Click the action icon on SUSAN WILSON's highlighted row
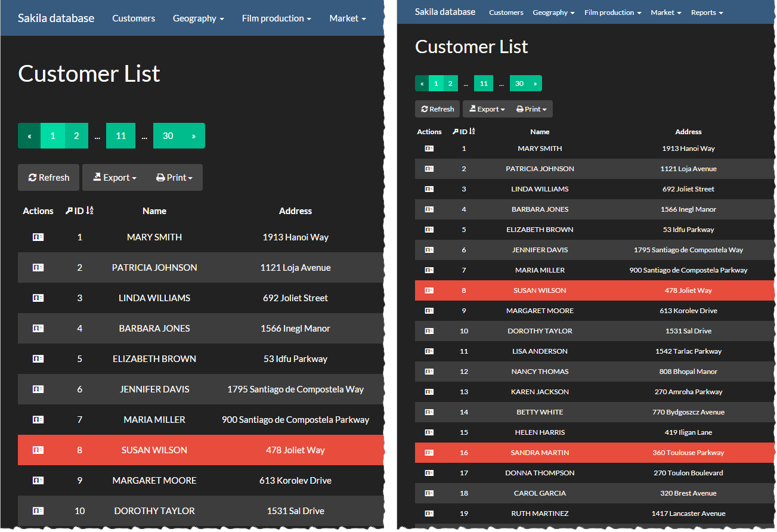This screenshot has width=777, height=532. click(38, 450)
